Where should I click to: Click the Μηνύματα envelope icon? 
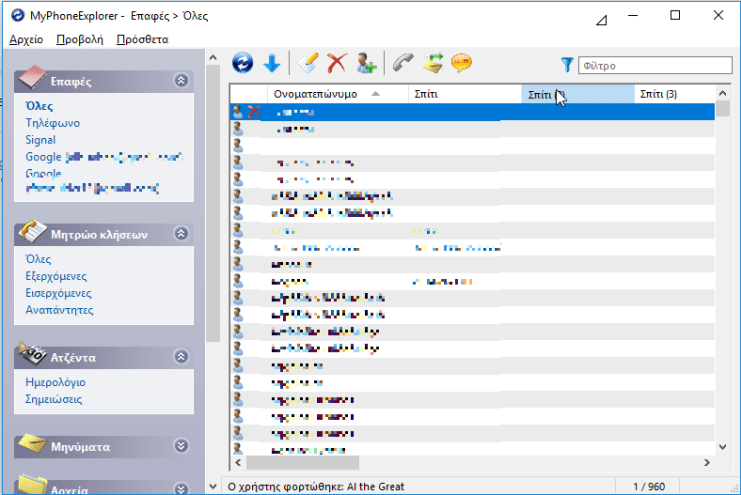pyautogui.click(x=33, y=444)
